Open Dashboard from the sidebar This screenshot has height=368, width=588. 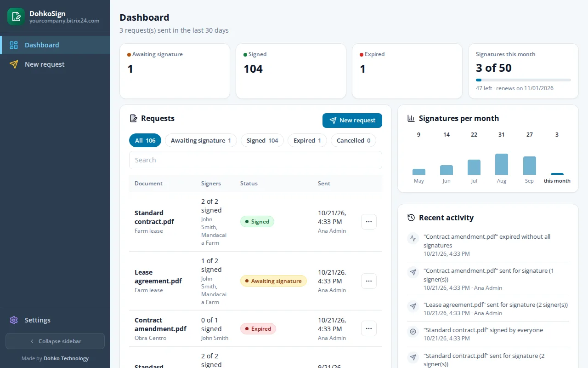pyautogui.click(x=55, y=45)
